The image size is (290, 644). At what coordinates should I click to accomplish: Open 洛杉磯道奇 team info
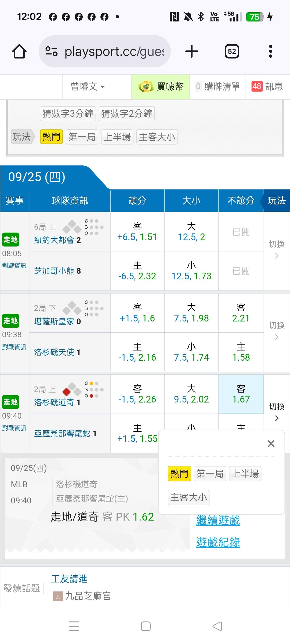click(54, 402)
